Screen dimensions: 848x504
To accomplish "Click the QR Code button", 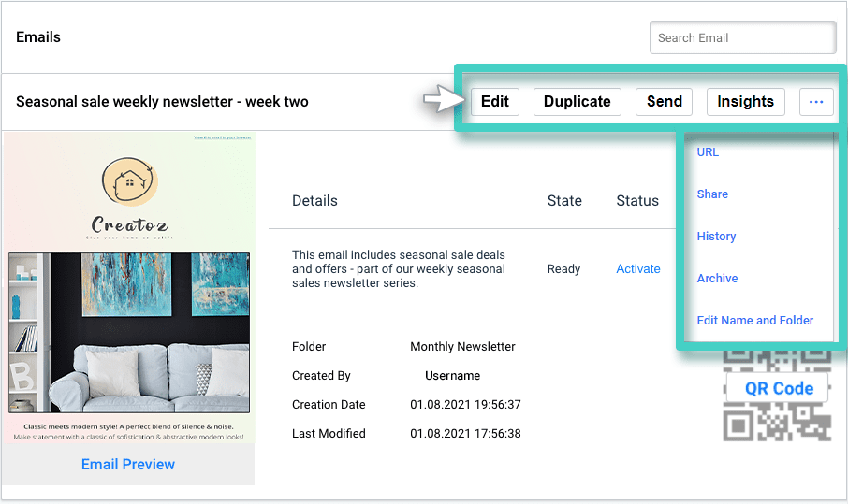I will pos(779,389).
